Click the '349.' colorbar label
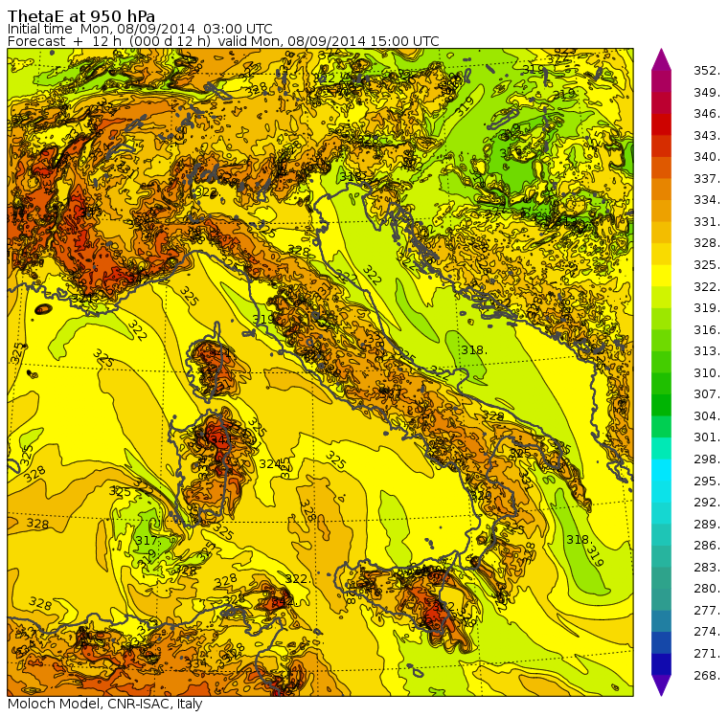Viewport: 728px width, 717px height. tap(707, 92)
